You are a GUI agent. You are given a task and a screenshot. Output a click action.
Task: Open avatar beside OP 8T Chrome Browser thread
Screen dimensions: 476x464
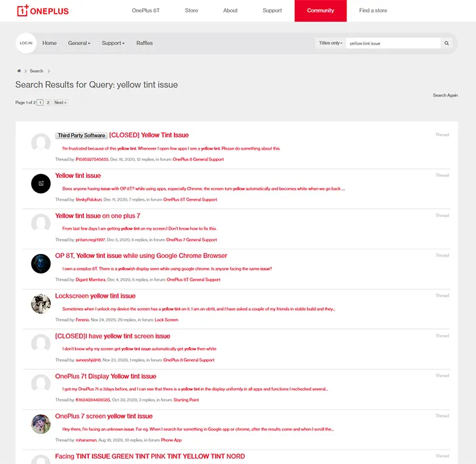click(41, 264)
